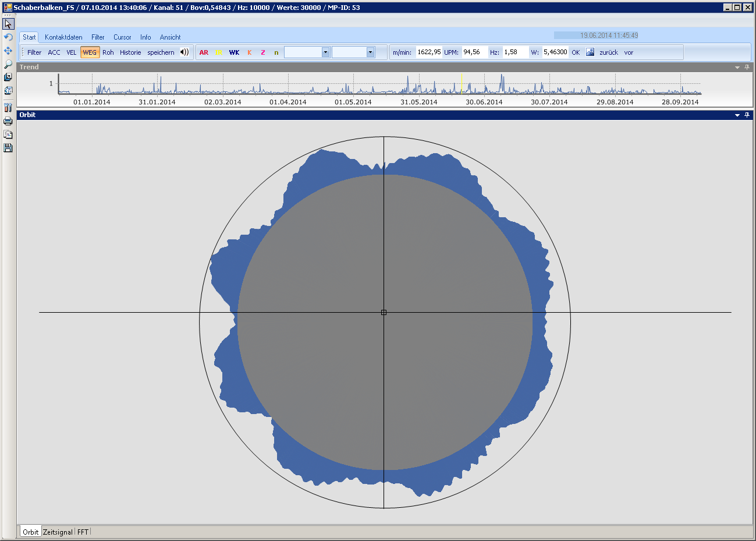Toggle the yellow IR marker
The image size is (756, 541).
pos(219,52)
